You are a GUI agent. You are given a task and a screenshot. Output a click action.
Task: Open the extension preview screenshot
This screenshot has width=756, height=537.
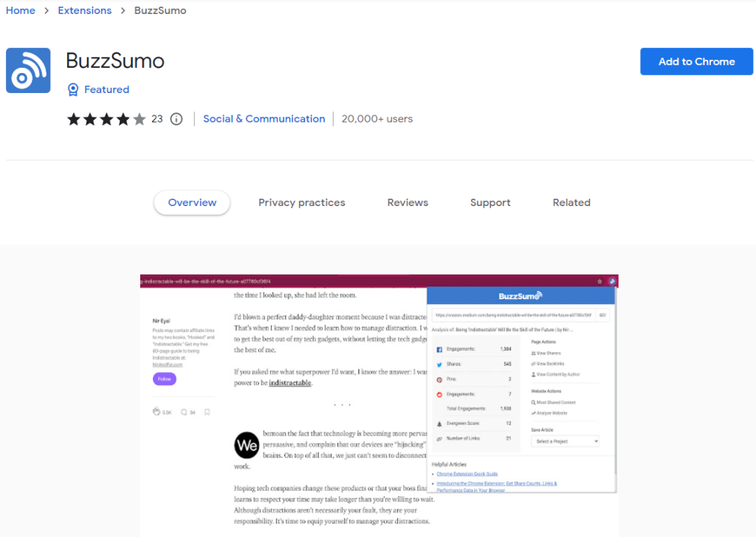click(x=379, y=406)
